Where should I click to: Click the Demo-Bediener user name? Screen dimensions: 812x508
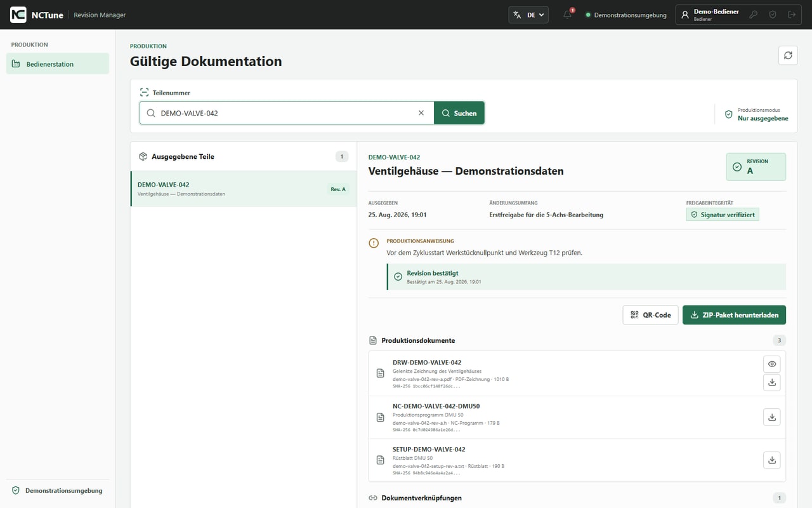(716, 11)
